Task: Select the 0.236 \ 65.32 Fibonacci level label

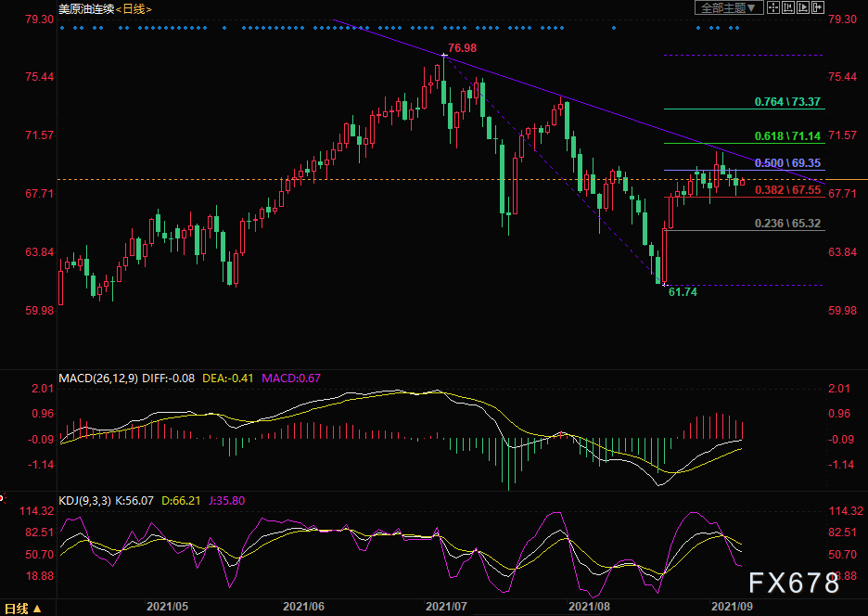Action: 787,224
